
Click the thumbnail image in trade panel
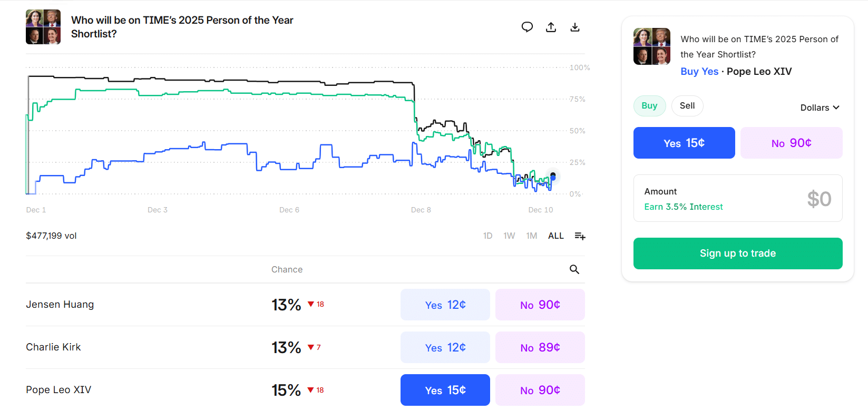[652, 46]
